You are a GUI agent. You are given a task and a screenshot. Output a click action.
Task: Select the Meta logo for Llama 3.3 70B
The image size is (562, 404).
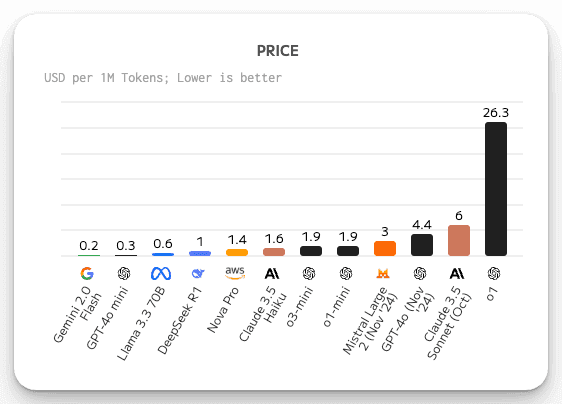[161, 274]
